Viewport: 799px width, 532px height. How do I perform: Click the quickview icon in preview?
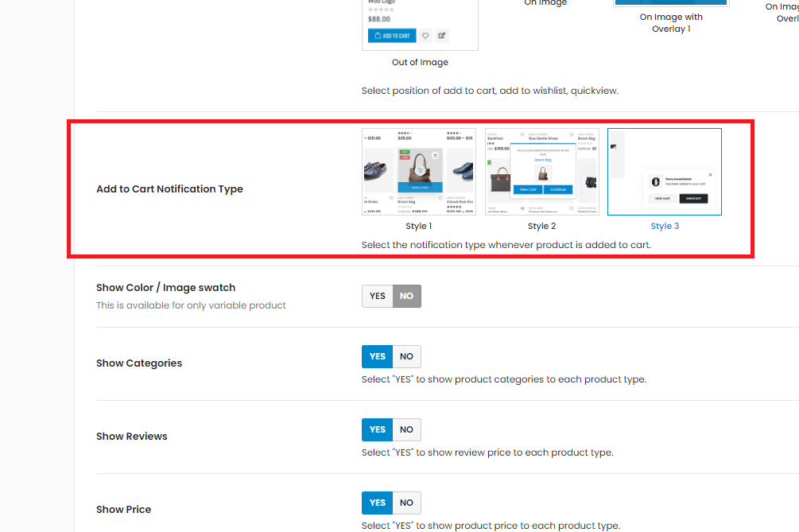[x=442, y=36]
